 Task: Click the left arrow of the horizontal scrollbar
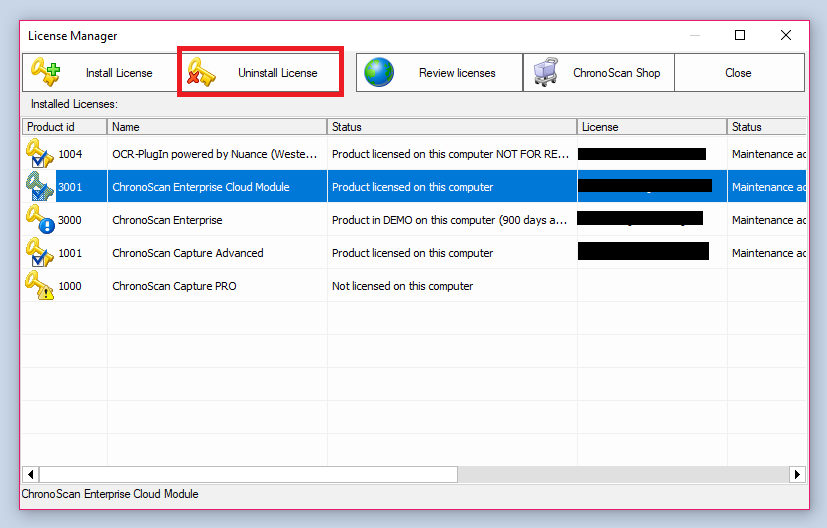pos(31,474)
